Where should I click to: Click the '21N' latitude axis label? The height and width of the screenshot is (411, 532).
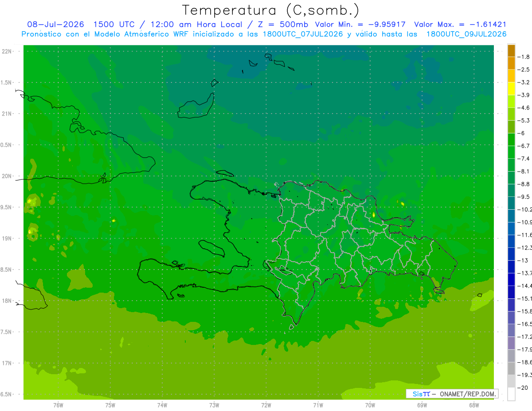[x=8, y=114]
